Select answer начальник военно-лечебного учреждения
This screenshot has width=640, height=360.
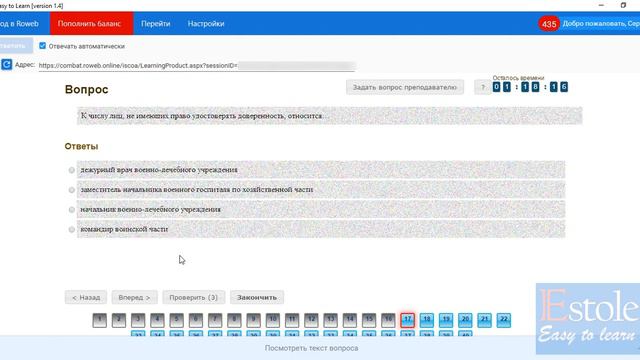coord(71,209)
